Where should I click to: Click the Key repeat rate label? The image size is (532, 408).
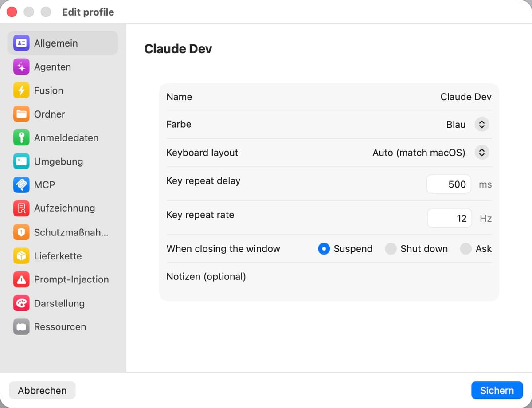[x=200, y=215]
